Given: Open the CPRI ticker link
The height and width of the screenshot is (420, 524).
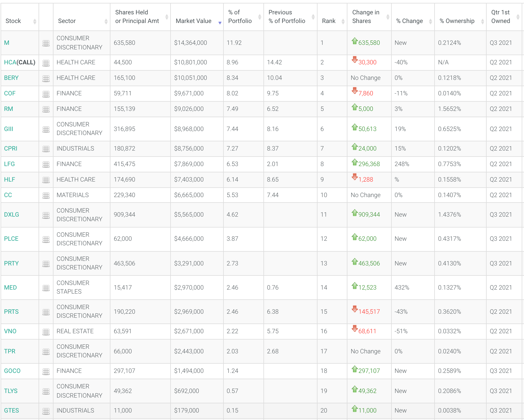Looking at the screenshot, I should tap(11, 149).
